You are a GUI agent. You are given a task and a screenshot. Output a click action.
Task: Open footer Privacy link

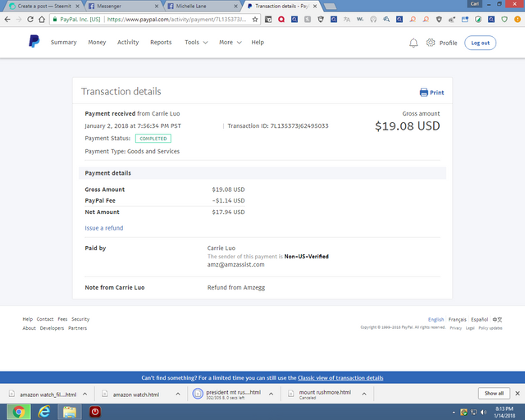(x=455, y=328)
